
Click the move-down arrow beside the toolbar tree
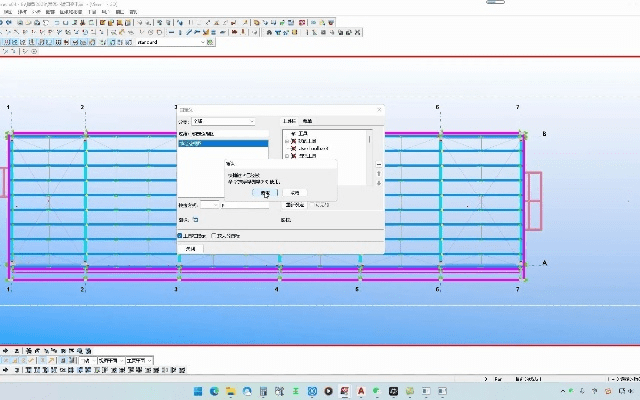pos(378,184)
